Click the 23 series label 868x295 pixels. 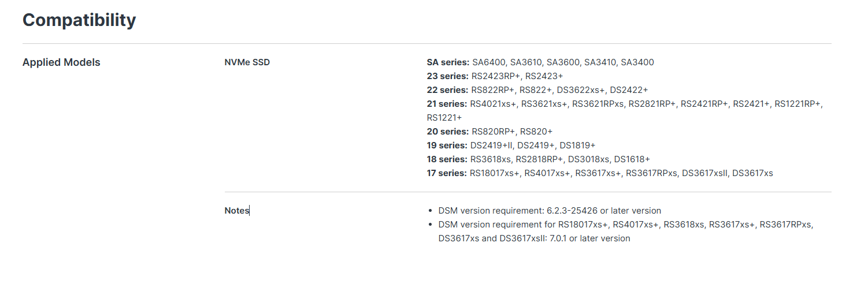447,76
